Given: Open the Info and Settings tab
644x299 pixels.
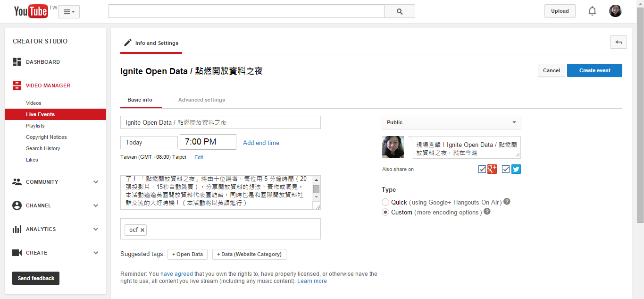Looking at the screenshot, I should tap(151, 43).
